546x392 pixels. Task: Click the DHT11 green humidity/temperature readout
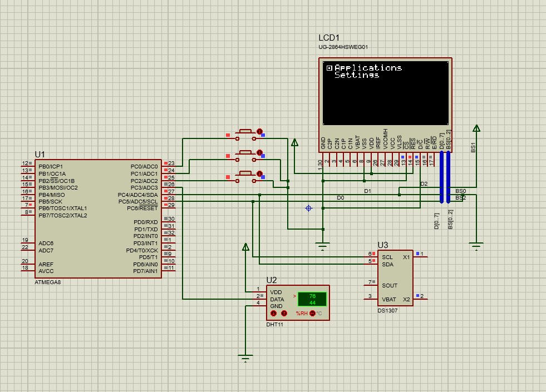(312, 299)
